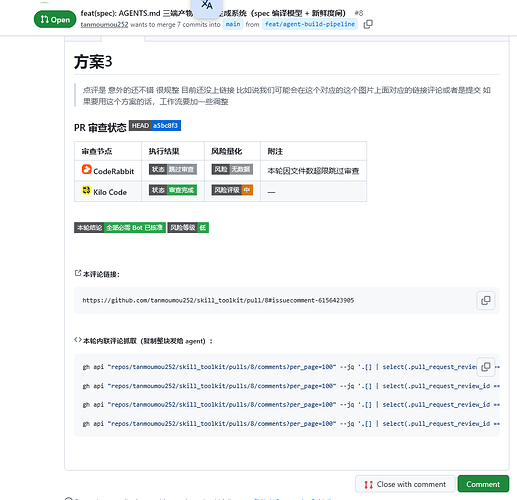This screenshot has height=500, width=517.
Task: Click the 本轮内联评论抓取 label text
Action: click(x=148, y=341)
